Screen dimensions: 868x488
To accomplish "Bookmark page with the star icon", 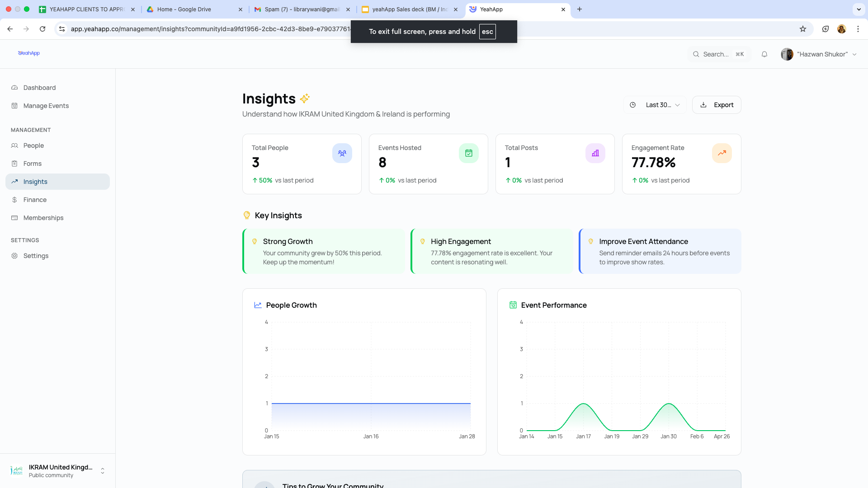I will tap(803, 29).
